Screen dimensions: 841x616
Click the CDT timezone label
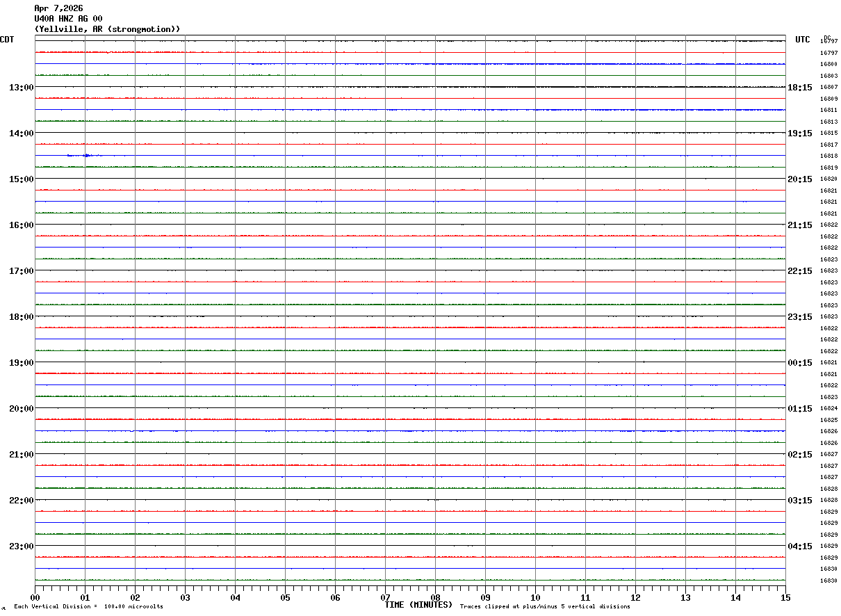click(7, 40)
